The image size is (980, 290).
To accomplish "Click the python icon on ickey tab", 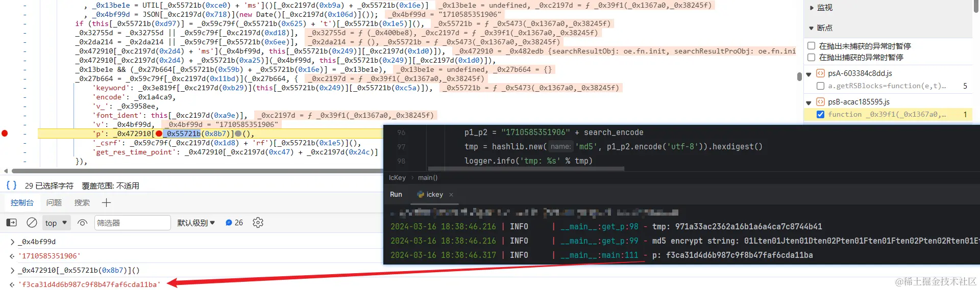I will [421, 195].
